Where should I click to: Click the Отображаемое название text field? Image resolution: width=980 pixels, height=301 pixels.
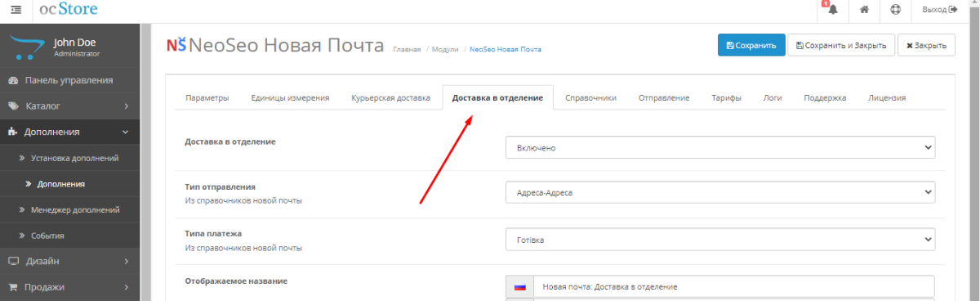[x=733, y=287]
